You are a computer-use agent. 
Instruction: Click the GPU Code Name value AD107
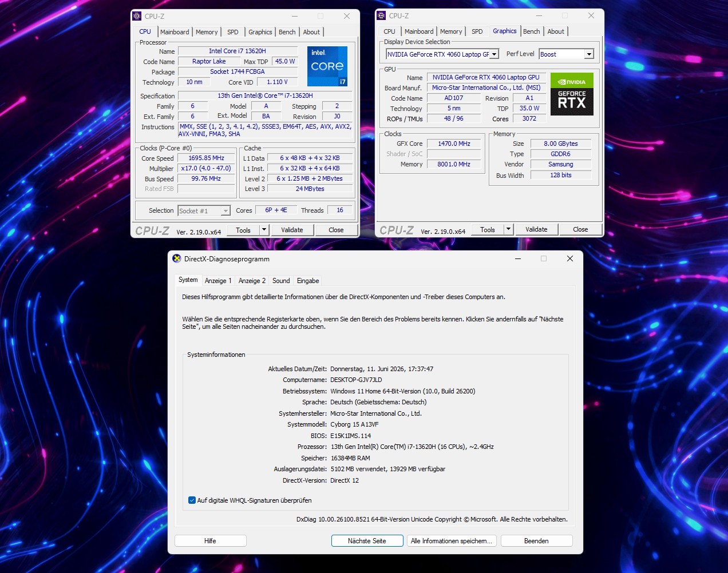[454, 98]
